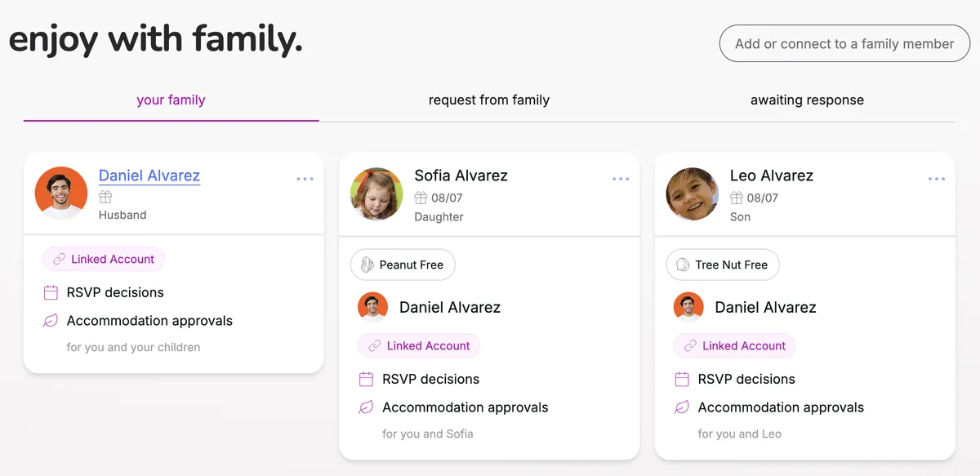Open the three-dot menu on Sofia Alvarez's card
This screenshot has height=476, width=980.
pyautogui.click(x=621, y=179)
